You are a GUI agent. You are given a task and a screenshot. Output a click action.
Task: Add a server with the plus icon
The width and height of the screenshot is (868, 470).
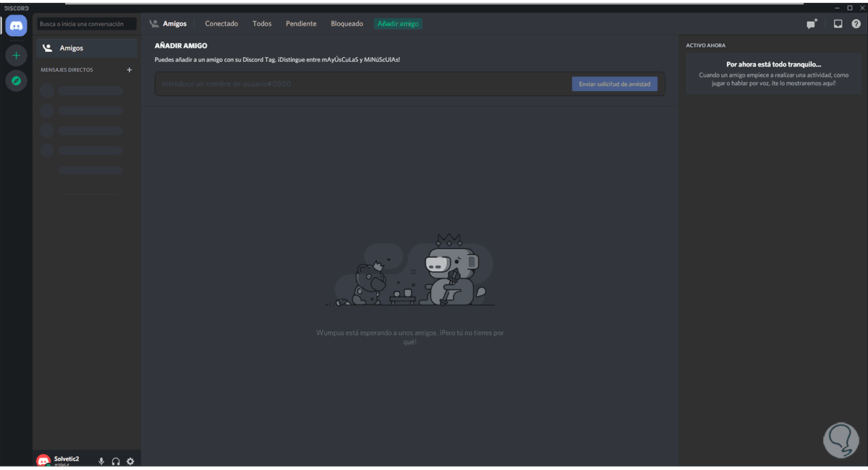click(x=16, y=55)
